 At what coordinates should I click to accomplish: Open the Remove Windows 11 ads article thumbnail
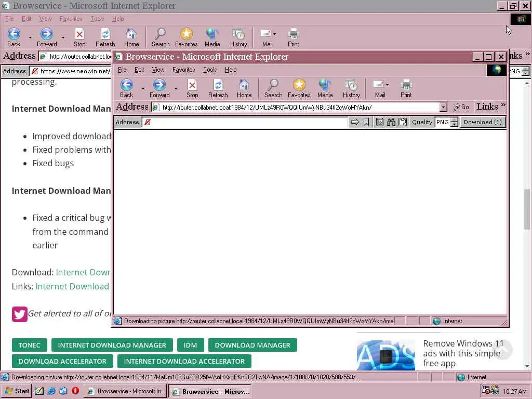(x=386, y=355)
